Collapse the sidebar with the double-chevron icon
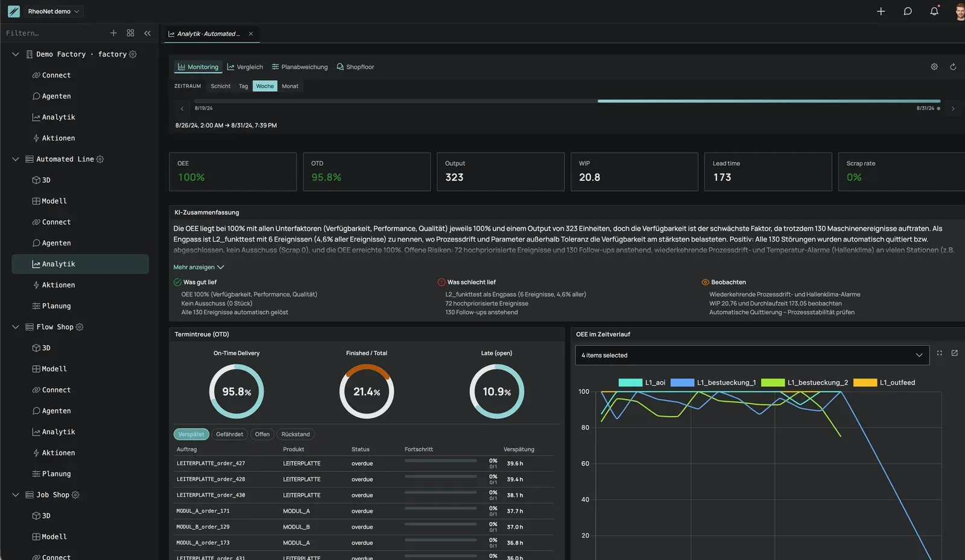 (147, 33)
